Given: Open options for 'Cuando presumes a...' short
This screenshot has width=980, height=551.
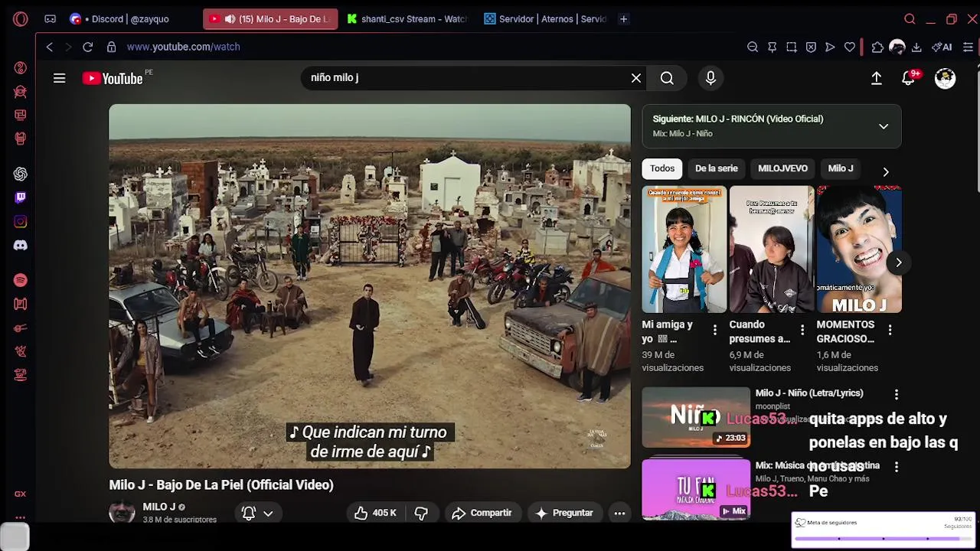Looking at the screenshot, I should click(x=802, y=330).
